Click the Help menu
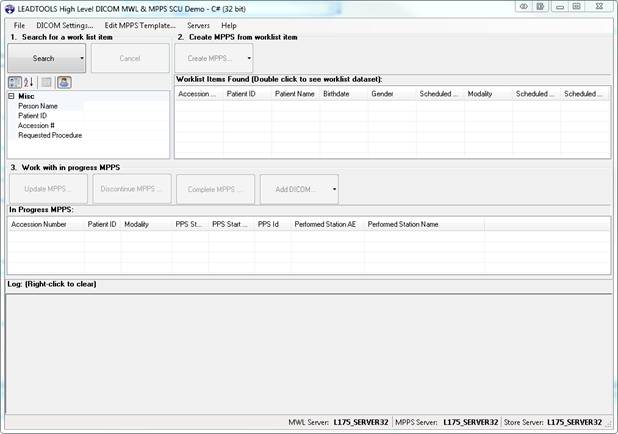 [x=229, y=25]
